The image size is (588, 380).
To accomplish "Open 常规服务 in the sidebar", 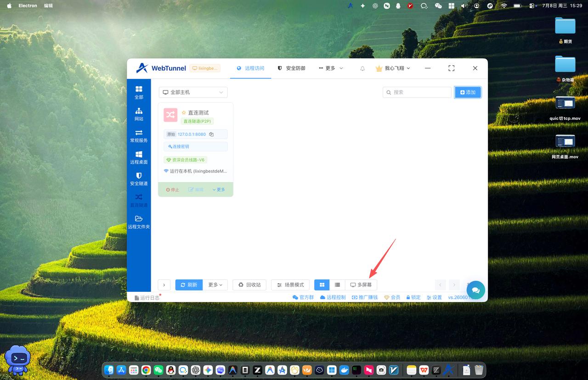I will [x=139, y=136].
